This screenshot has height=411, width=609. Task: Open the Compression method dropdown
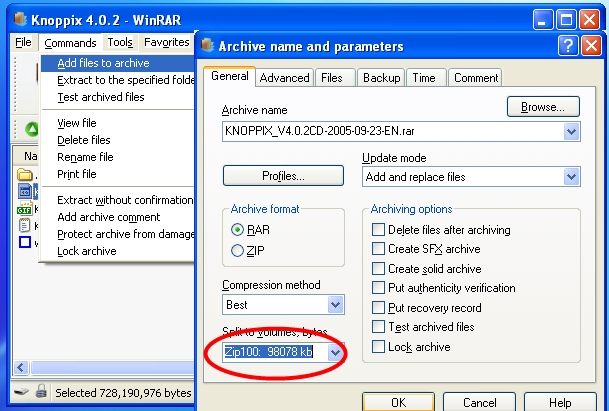point(336,305)
